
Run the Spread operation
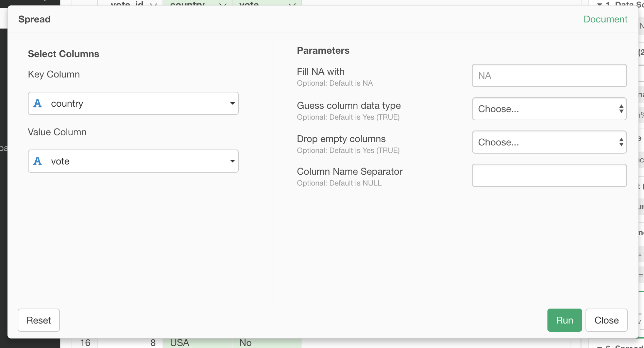tap(564, 320)
